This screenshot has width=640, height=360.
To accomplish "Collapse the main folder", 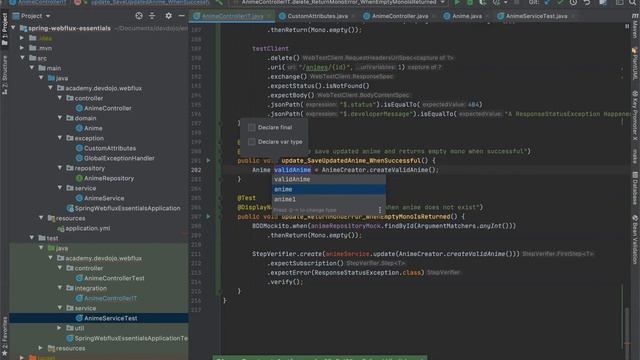I will coord(32,68).
